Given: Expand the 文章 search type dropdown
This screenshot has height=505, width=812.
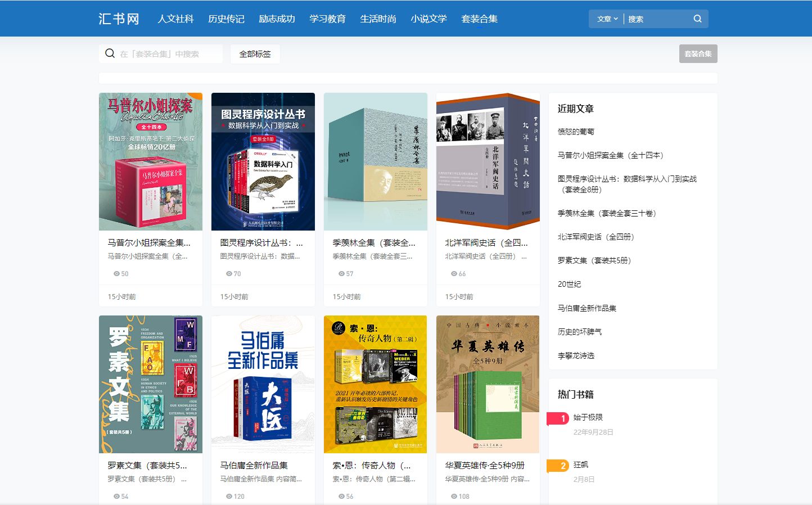Looking at the screenshot, I should coord(607,19).
